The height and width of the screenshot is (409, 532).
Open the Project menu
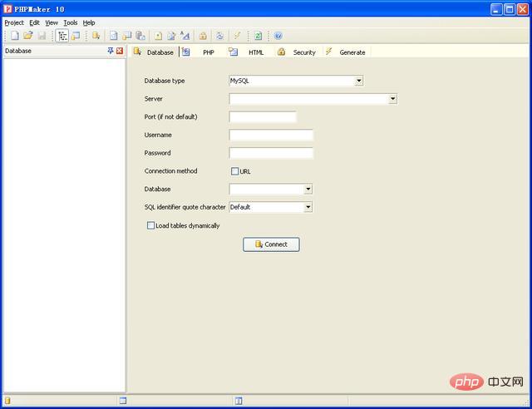[14, 22]
